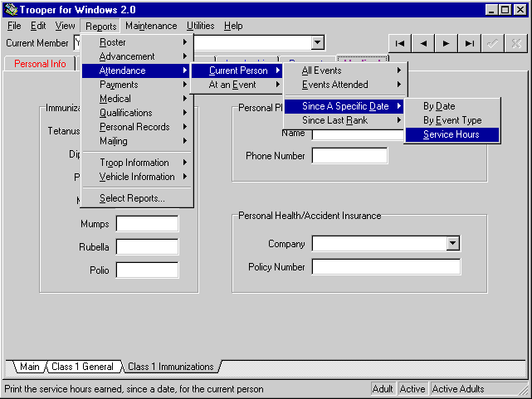Expand the Personal Records submenu
532x399 pixels.
tap(138, 127)
